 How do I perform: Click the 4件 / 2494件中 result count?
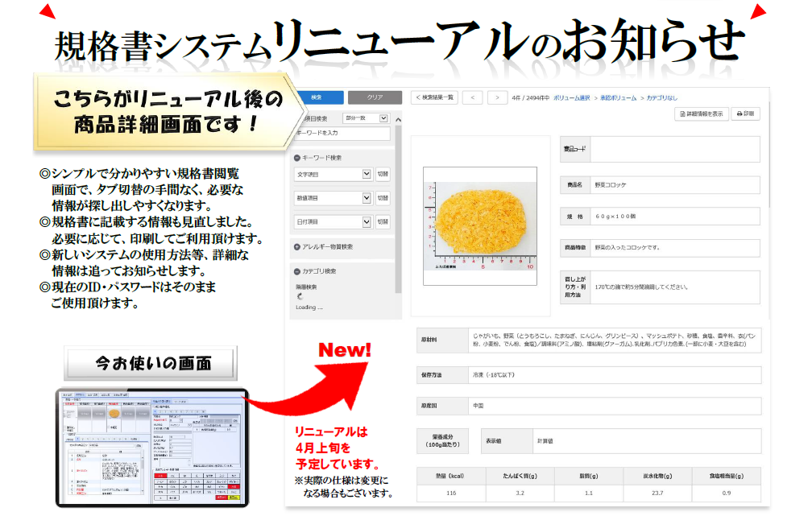click(530, 98)
